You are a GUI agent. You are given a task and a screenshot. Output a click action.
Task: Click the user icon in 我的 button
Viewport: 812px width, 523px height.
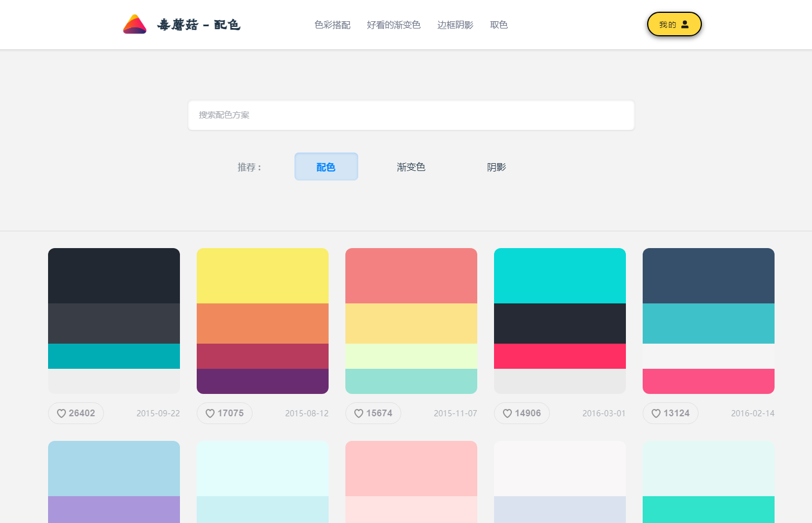[x=685, y=25]
